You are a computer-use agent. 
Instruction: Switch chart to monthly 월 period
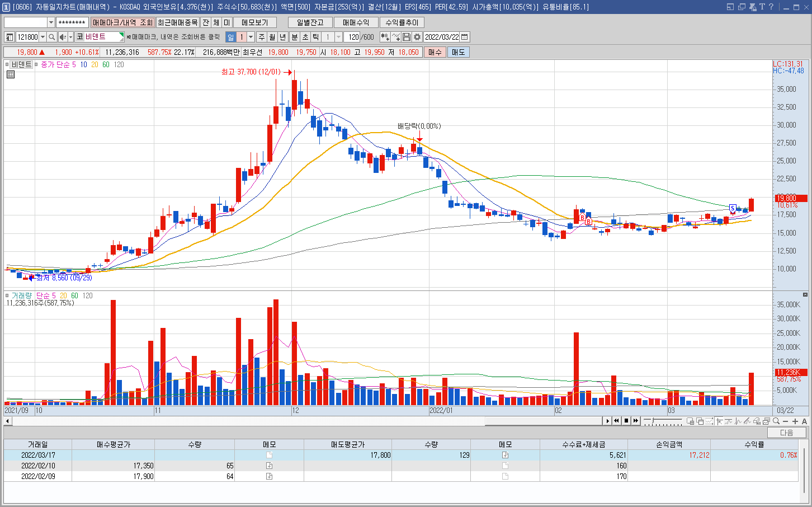272,37
